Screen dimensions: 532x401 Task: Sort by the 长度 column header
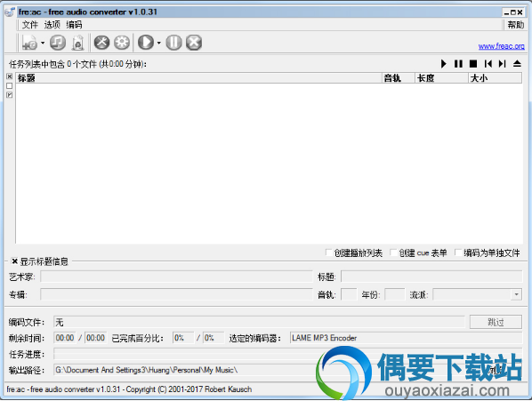coord(442,78)
